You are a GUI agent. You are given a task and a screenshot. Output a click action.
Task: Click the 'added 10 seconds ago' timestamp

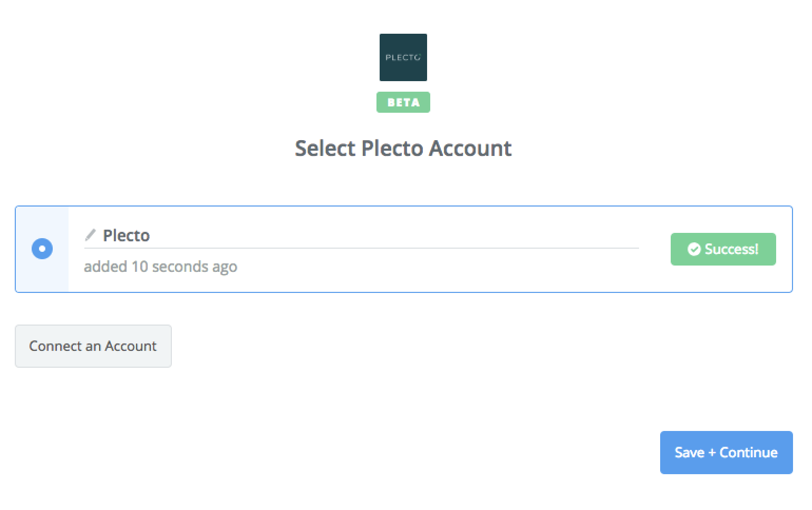[x=161, y=267]
